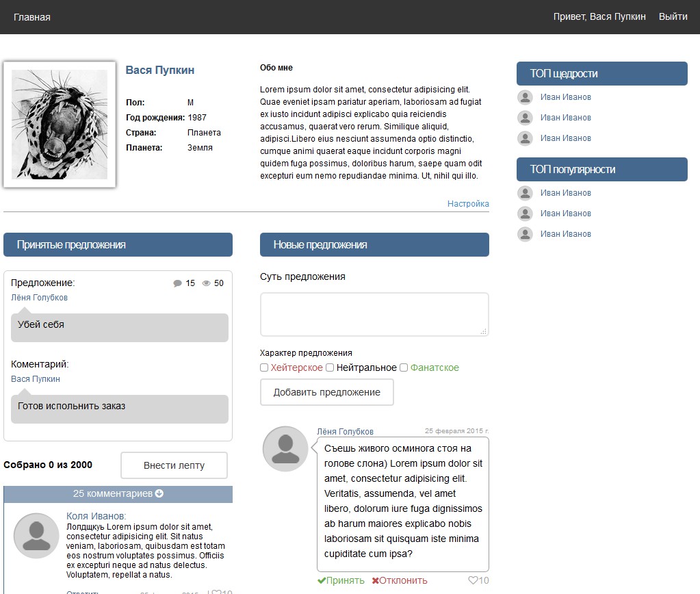Viewport: 700px width, 594px height.
Task: Click the Земля planet value
Action: tap(200, 148)
